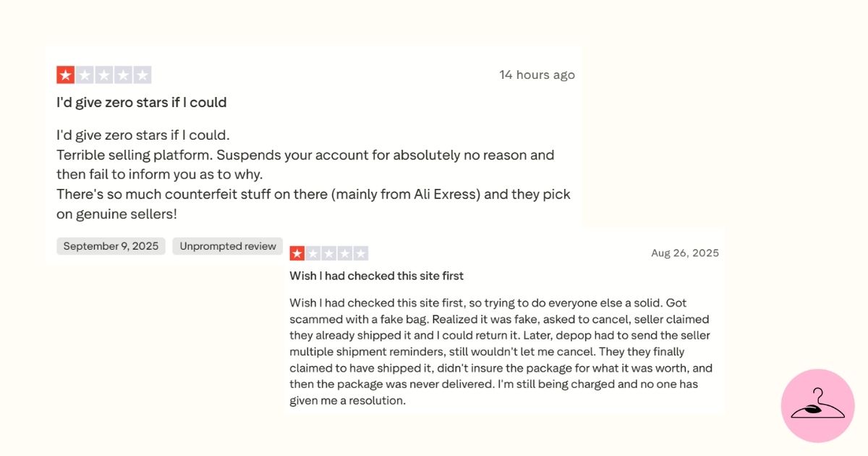Click the "September 9, 2025" date tag

tap(111, 246)
